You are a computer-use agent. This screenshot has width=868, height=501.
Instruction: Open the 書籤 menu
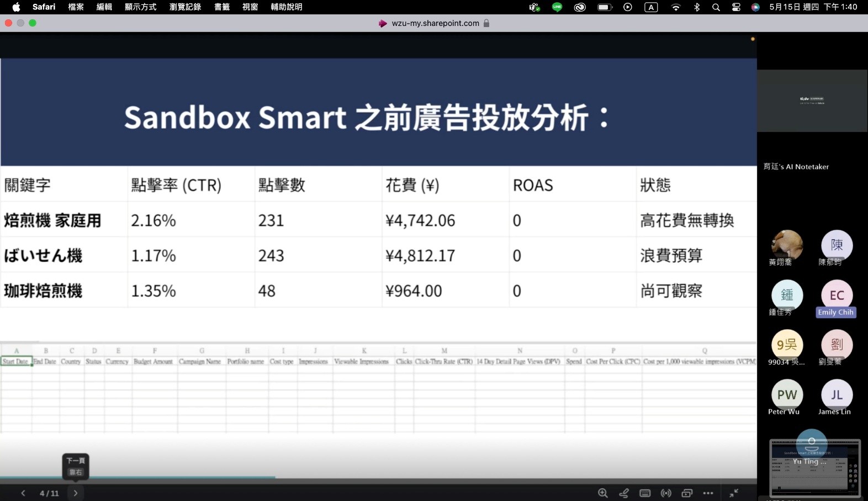(222, 7)
